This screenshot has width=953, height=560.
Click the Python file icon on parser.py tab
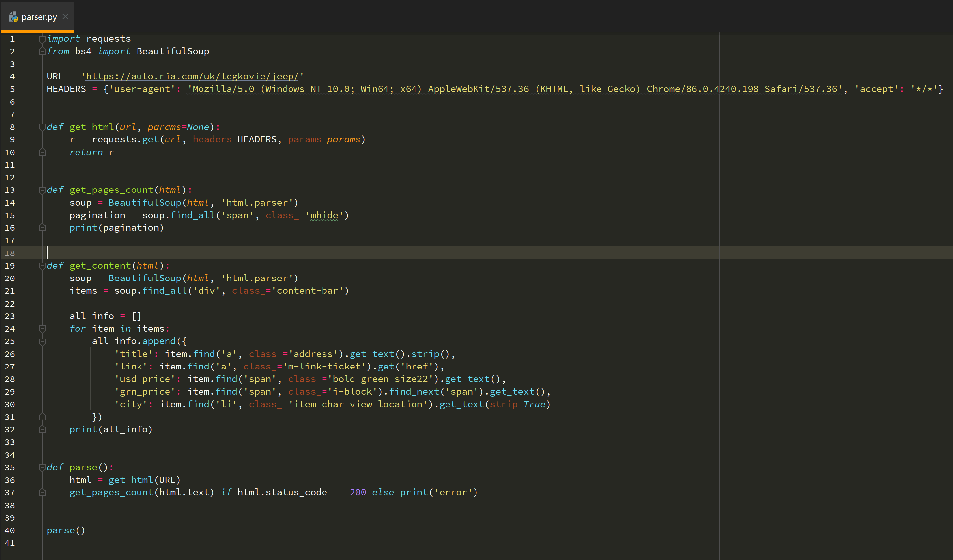pyautogui.click(x=14, y=17)
